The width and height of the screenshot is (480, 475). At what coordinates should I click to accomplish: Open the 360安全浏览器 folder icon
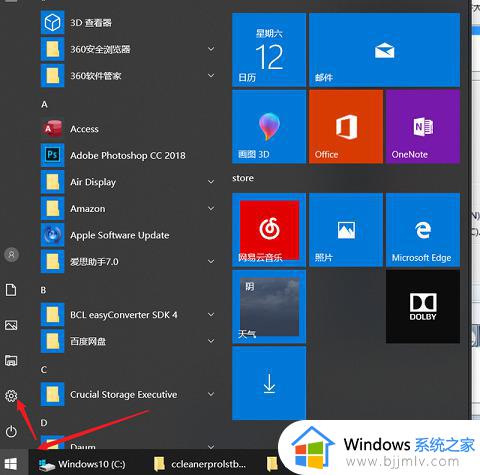tap(52, 49)
